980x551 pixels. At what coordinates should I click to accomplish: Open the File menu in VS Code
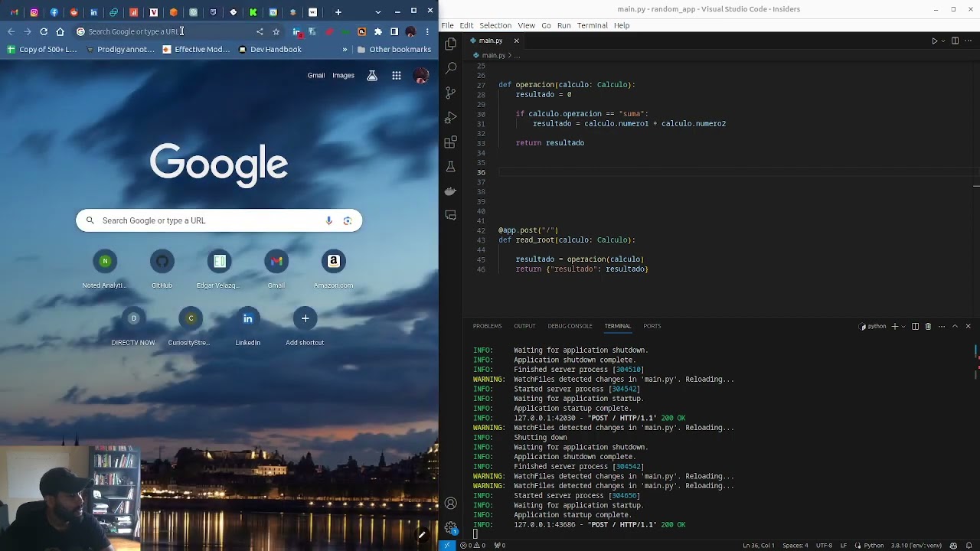click(x=447, y=25)
